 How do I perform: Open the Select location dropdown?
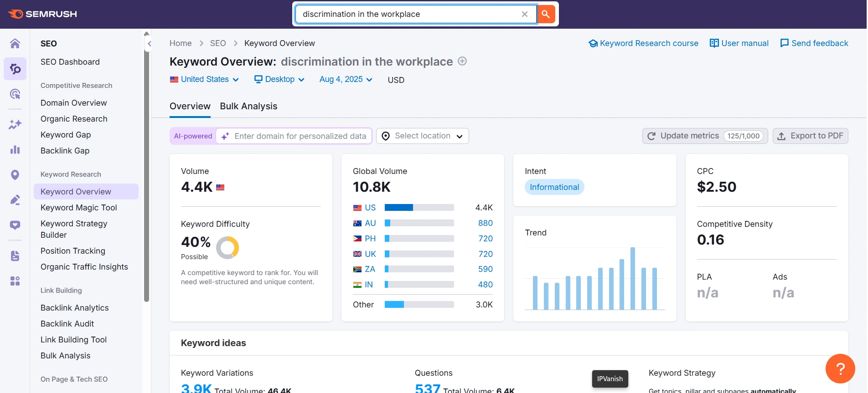(x=422, y=136)
